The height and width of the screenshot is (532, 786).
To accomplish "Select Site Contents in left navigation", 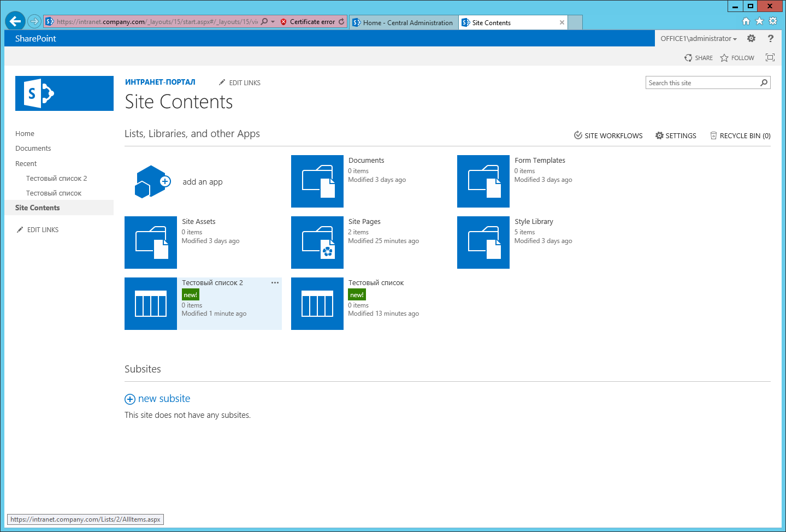I will 59,208.
